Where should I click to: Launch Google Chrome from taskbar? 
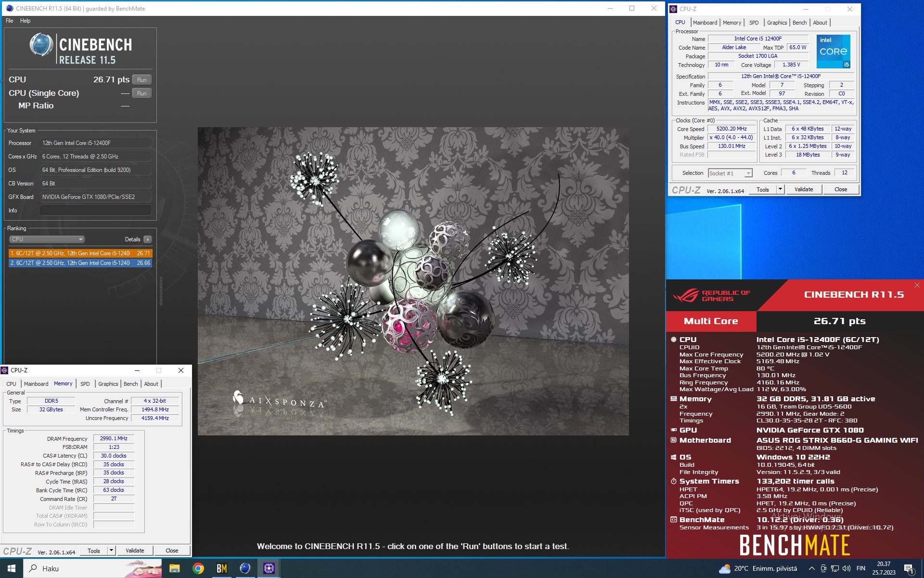(x=198, y=568)
